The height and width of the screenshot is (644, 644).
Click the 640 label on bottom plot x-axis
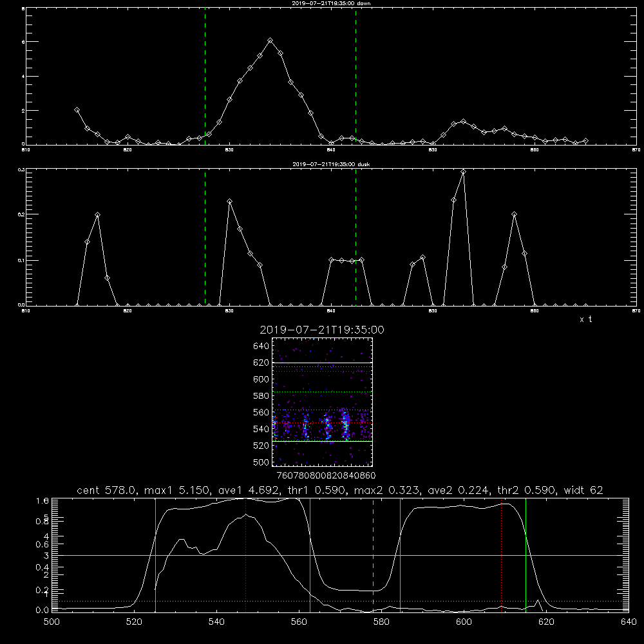click(629, 622)
